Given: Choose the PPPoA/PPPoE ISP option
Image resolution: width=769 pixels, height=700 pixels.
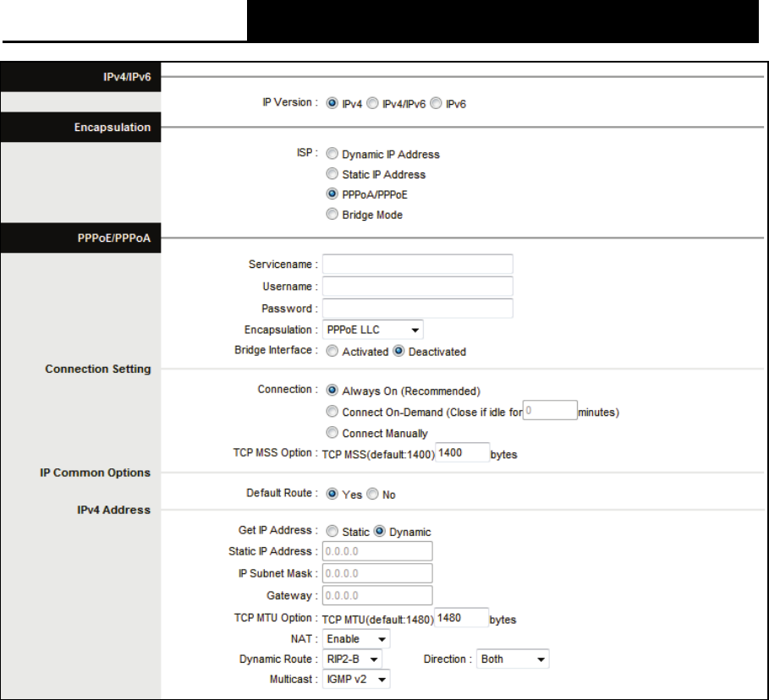Looking at the screenshot, I should [332, 194].
